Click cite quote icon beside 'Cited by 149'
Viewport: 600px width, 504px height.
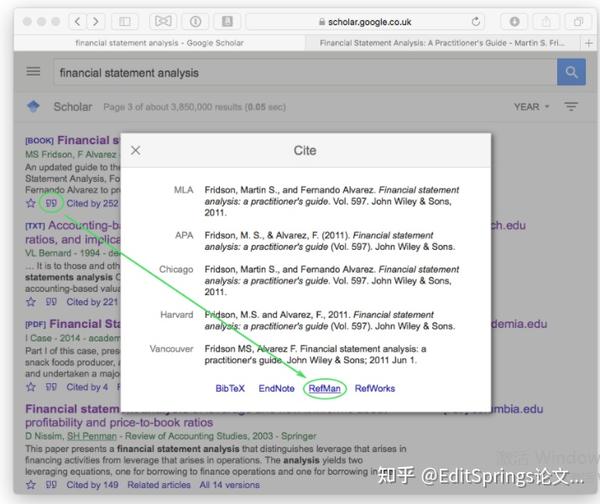[51, 485]
